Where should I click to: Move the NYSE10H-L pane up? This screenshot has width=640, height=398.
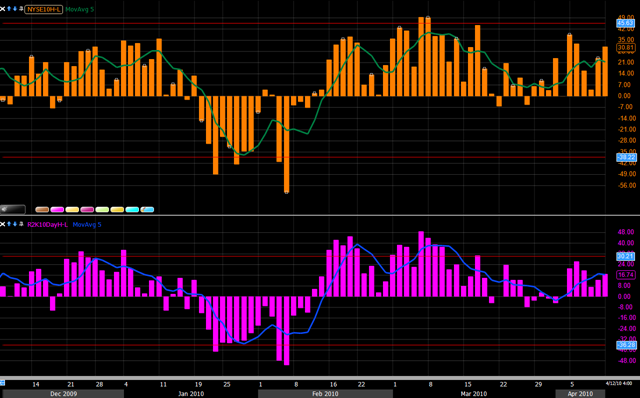(x=9, y=9)
